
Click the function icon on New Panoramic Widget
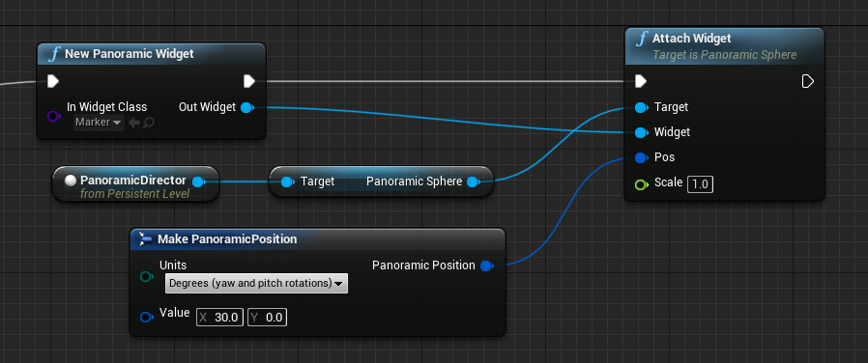[x=54, y=54]
